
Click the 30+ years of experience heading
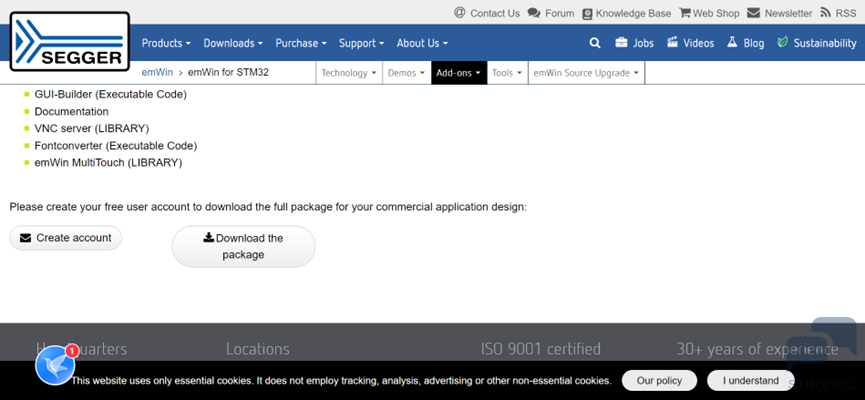(757, 349)
